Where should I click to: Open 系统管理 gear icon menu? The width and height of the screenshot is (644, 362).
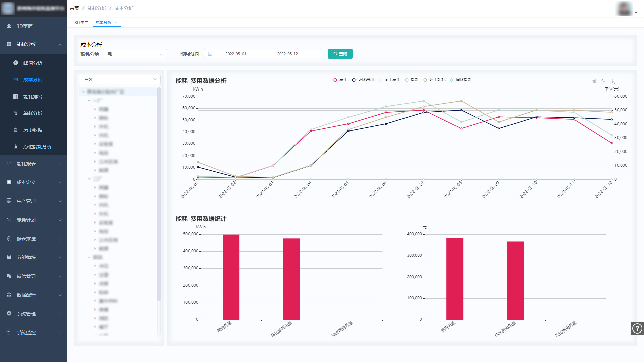[9, 314]
